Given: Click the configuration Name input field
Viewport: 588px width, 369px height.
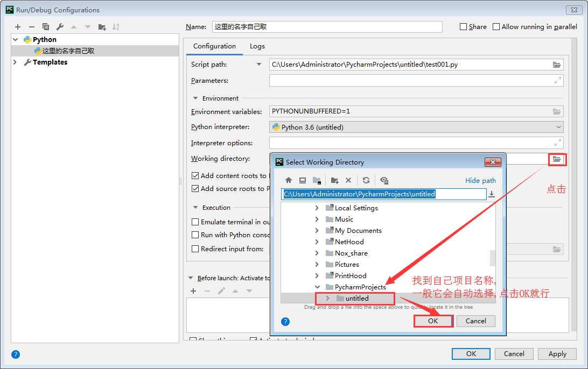Looking at the screenshot, I should coord(327,26).
